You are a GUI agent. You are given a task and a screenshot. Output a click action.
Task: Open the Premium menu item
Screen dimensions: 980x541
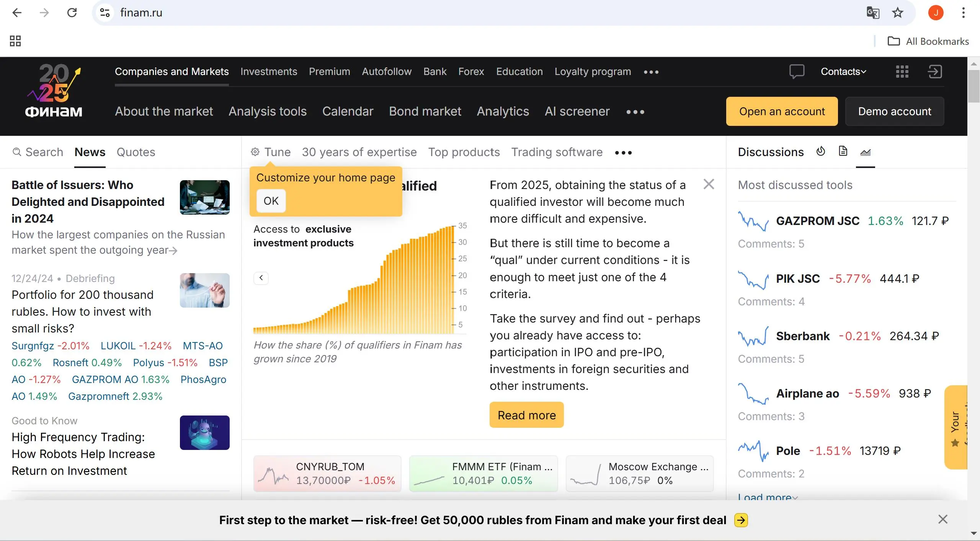tap(330, 72)
